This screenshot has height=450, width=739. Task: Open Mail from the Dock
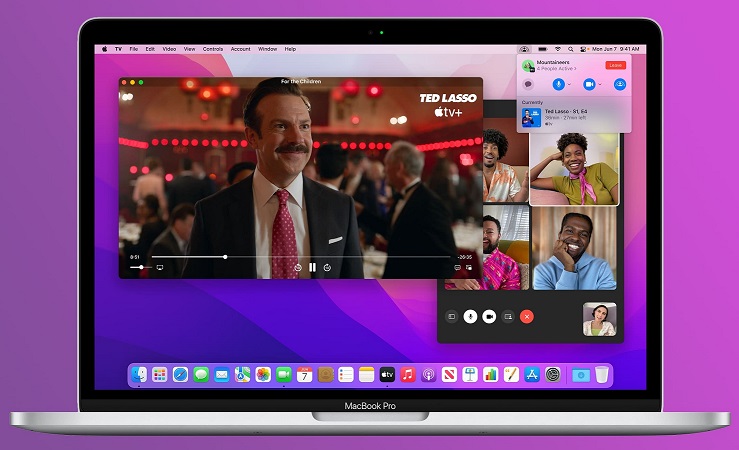coord(222,375)
